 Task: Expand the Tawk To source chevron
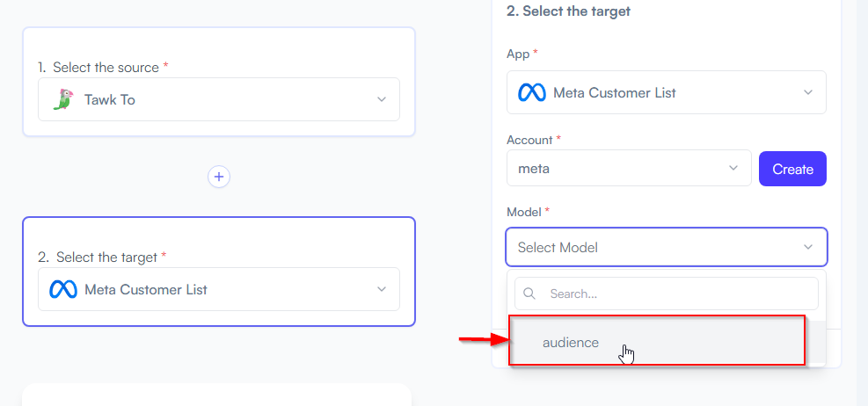[x=382, y=99]
